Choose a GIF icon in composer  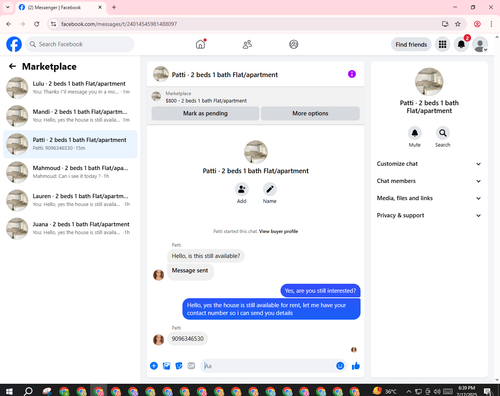pyautogui.click(x=191, y=366)
